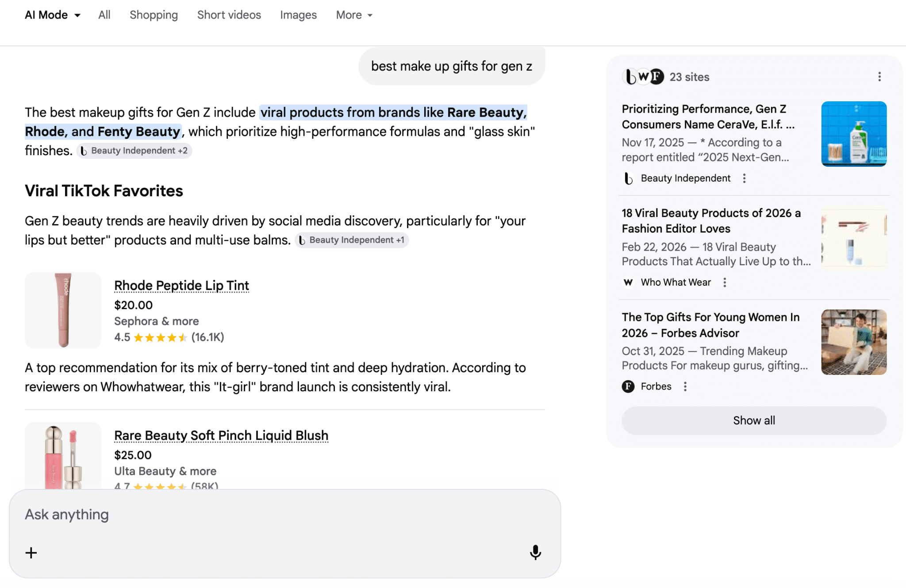Click the Show all button
The image size is (906, 588).
[x=754, y=420]
